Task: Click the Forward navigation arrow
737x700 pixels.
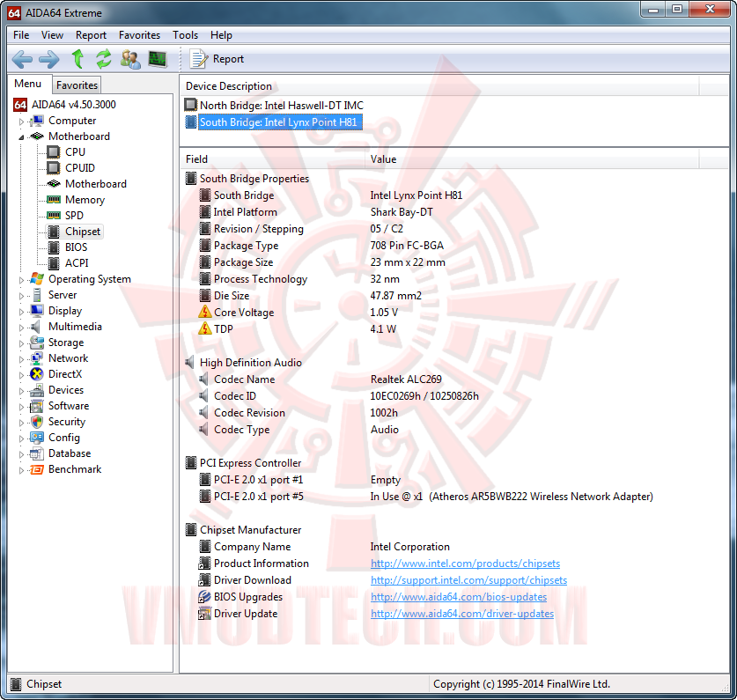Action: [x=49, y=59]
